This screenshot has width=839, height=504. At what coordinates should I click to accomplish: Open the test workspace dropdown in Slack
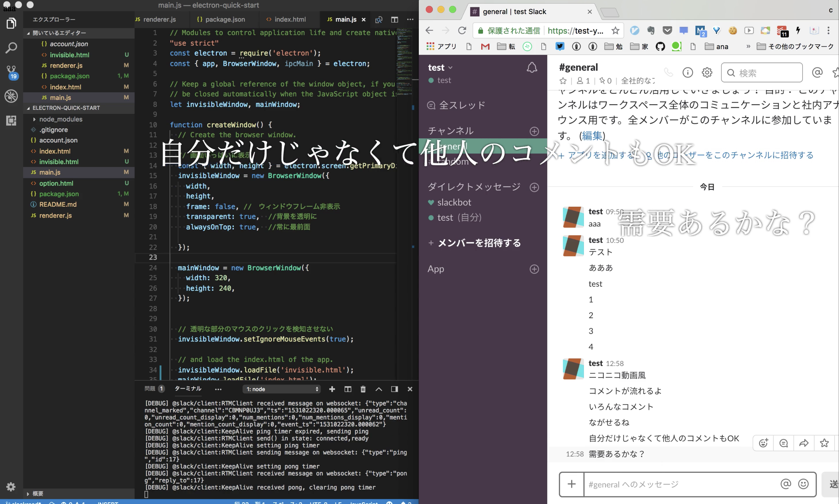[440, 68]
